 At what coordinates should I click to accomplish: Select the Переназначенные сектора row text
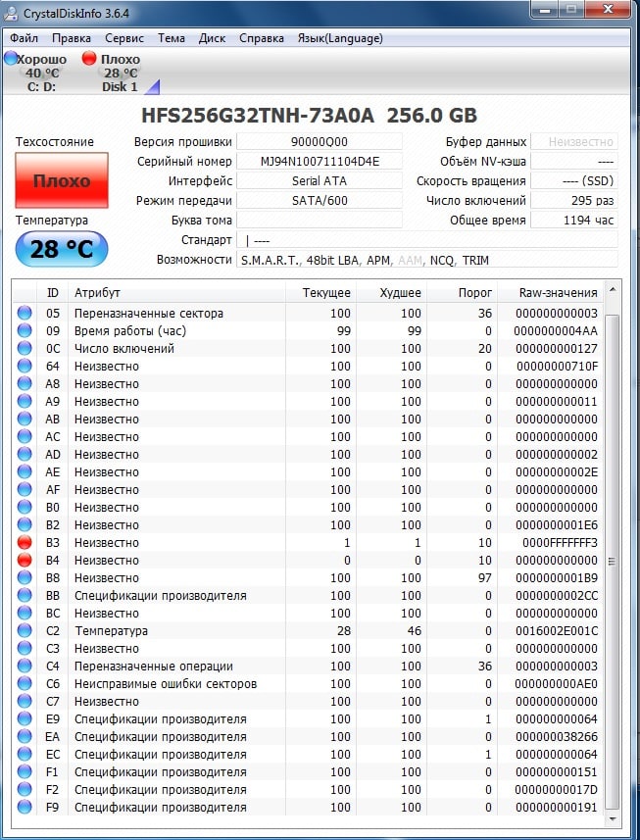click(x=149, y=314)
